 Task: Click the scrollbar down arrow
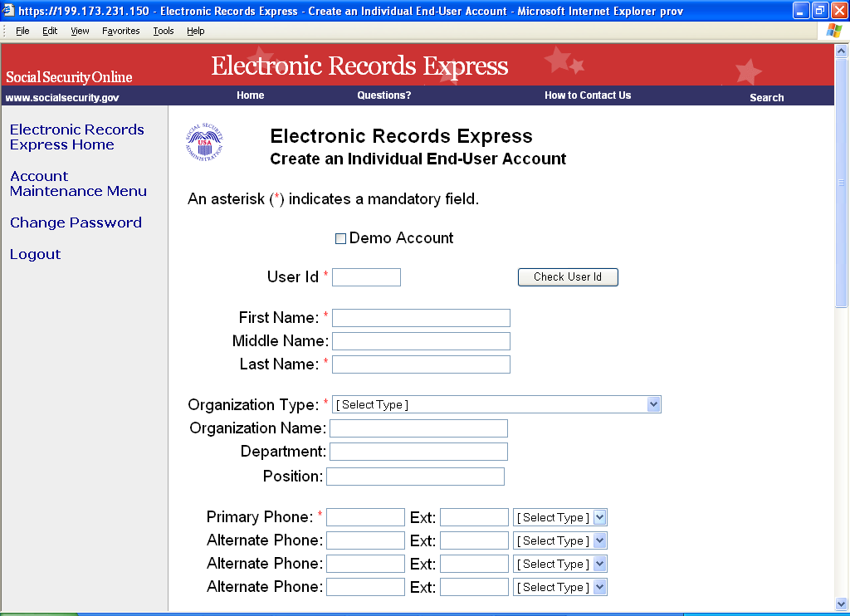[842, 604]
